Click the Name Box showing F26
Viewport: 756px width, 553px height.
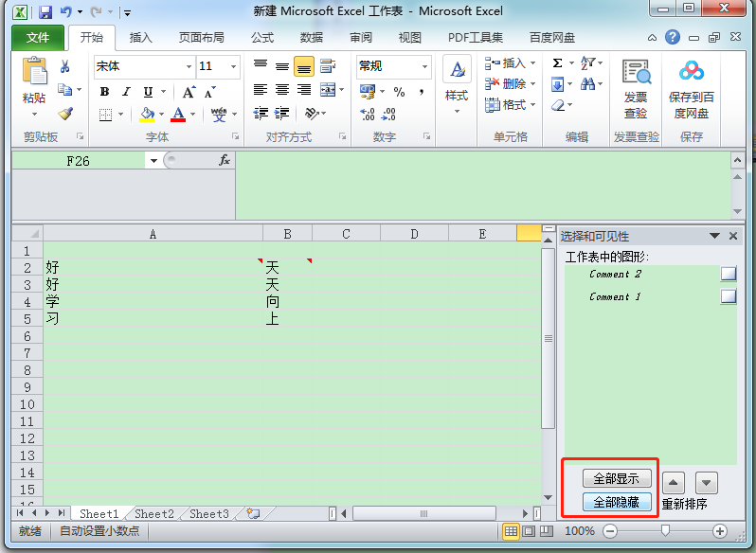pyautogui.click(x=78, y=161)
